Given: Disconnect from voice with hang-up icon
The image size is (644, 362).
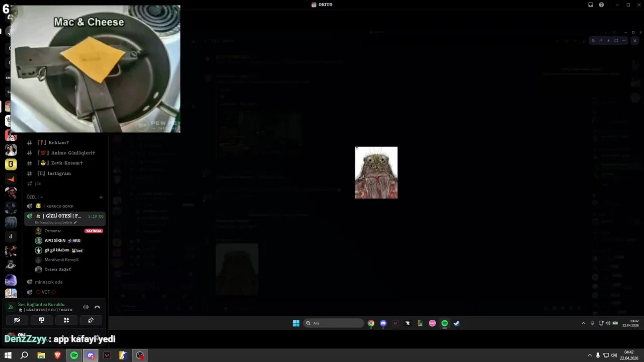Looking at the screenshot, I should click(x=97, y=307).
